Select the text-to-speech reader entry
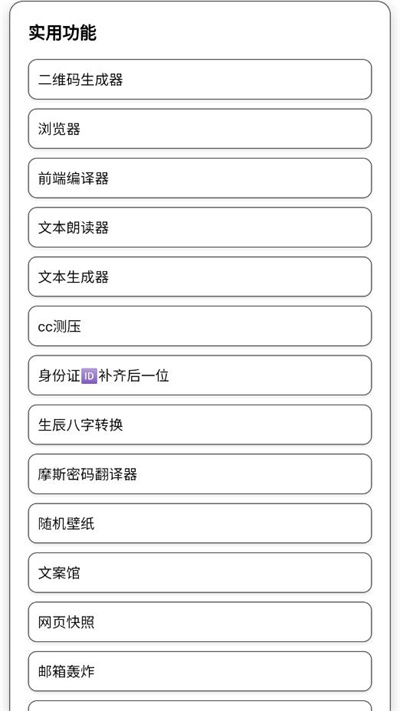 click(x=200, y=228)
